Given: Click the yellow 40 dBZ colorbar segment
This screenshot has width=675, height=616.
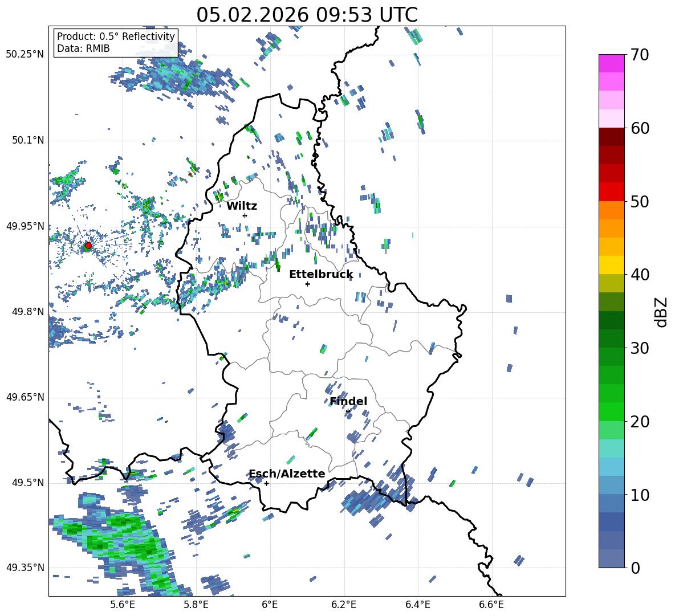Looking at the screenshot, I should click(611, 265).
